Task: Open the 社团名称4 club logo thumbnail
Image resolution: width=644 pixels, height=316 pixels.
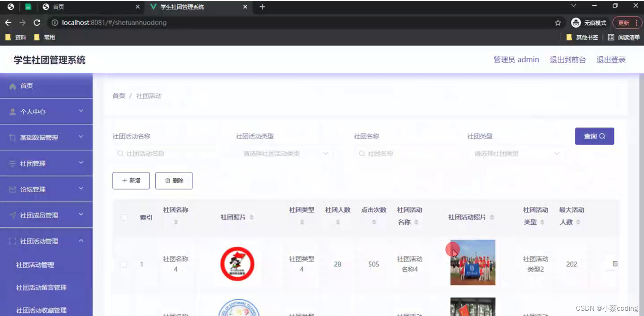Action: tap(237, 264)
